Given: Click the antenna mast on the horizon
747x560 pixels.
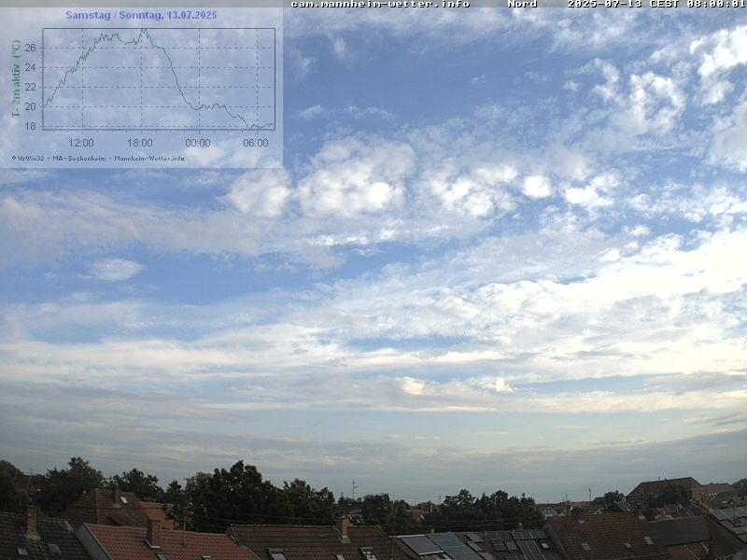Looking at the screenshot, I should coord(354,489).
